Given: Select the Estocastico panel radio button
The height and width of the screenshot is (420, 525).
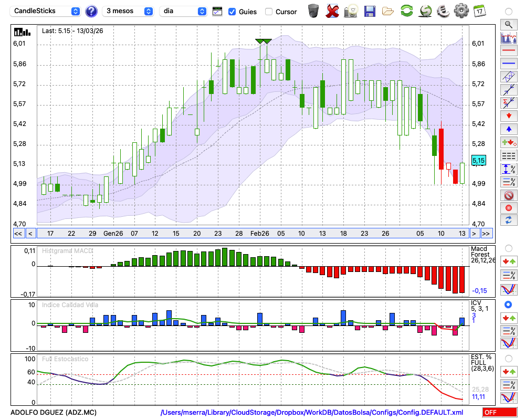Looking at the screenshot, I should click(x=509, y=359).
